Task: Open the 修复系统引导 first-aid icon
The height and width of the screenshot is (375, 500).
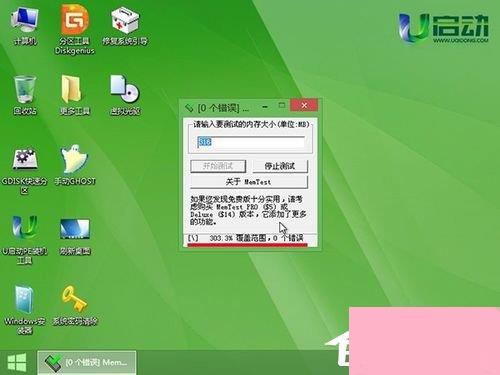Action: pyautogui.click(x=125, y=26)
